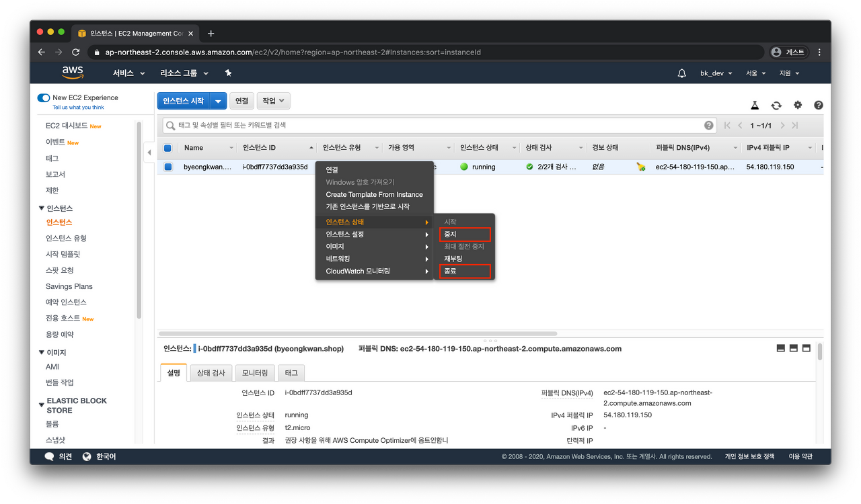
Task: Collapse the 이미지 sidebar section
Action: (42, 352)
